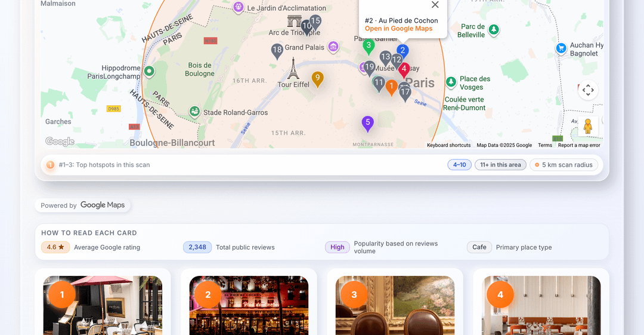Click the Arc de Triomphe landmark icon
This screenshot has height=335, width=644.
(x=295, y=21)
